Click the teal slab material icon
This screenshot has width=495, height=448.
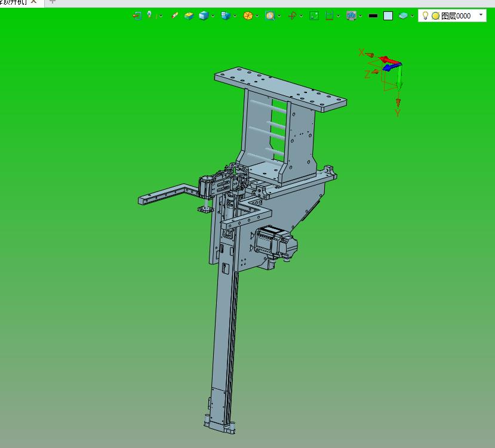click(403, 16)
